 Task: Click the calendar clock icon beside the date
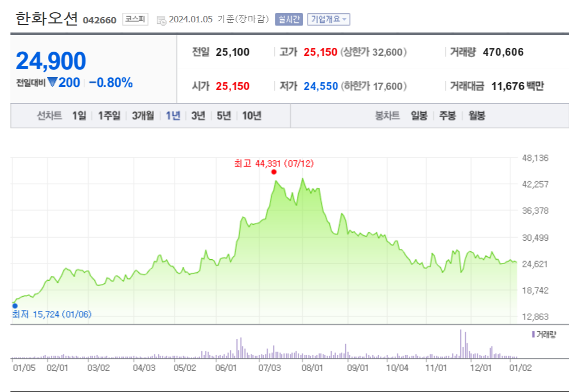coord(161,20)
